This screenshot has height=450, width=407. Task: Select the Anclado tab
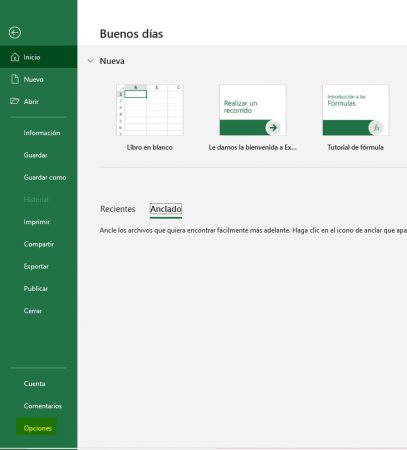pyautogui.click(x=166, y=209)
